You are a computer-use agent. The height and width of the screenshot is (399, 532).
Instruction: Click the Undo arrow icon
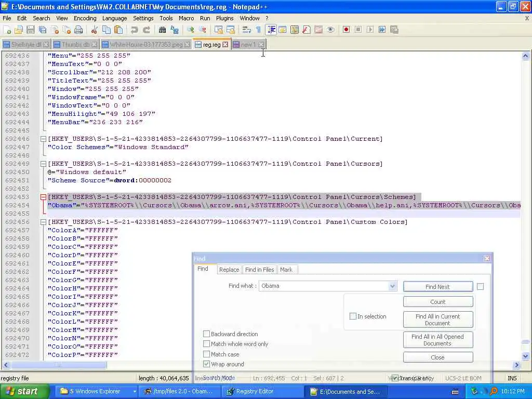135,30
